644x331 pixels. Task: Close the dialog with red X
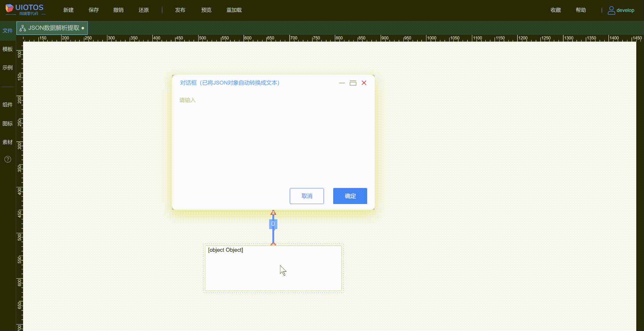coord(364,83)
